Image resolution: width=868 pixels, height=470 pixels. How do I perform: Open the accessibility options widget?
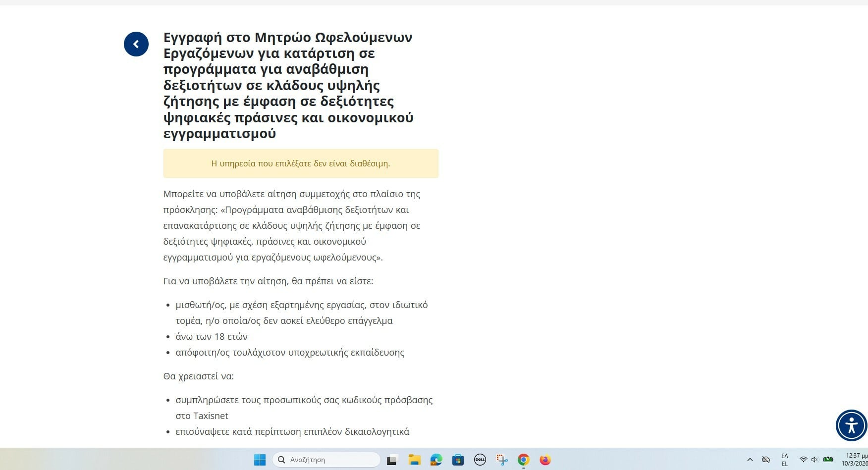tap(851, 425)
